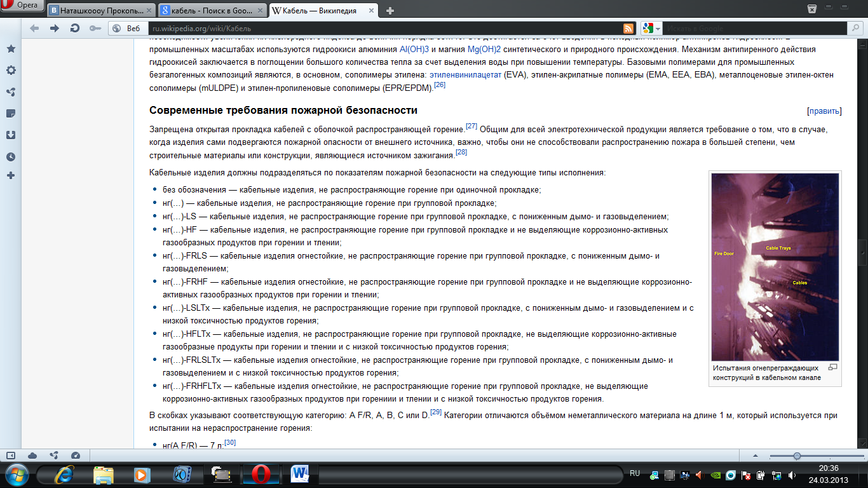Open the blue media app on taskbar

point(182,475)
